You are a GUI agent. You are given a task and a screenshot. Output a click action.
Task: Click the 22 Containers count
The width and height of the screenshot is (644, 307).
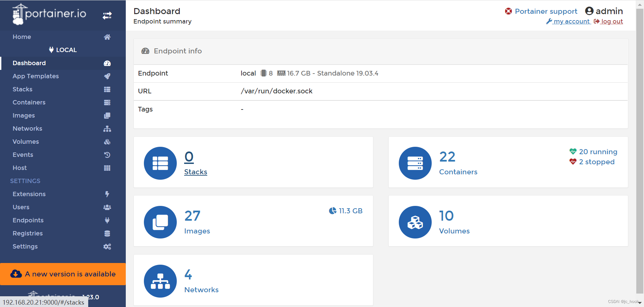click(x=447, y=157)
